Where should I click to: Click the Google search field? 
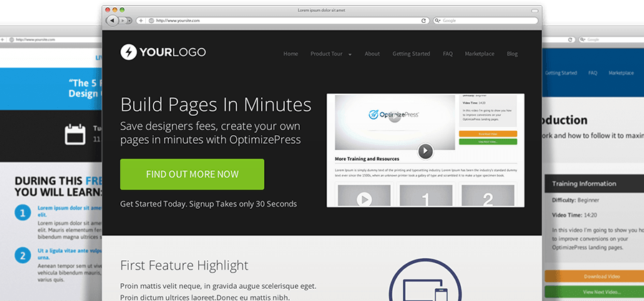click(x=485, y=21)
